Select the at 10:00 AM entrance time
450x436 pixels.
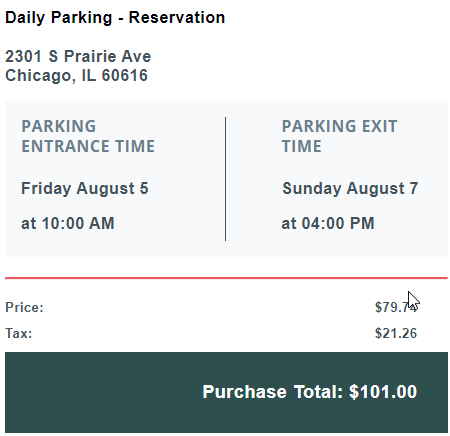[68, 223]
